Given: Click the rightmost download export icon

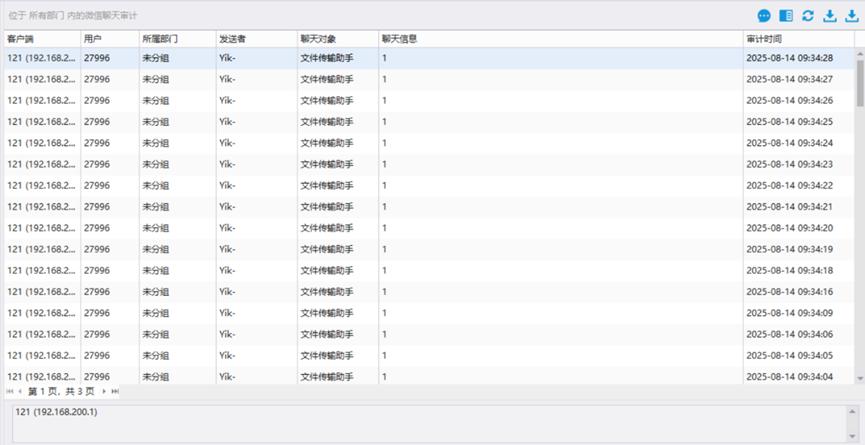Looking at the screenshot, I should [x=852, y=16].
